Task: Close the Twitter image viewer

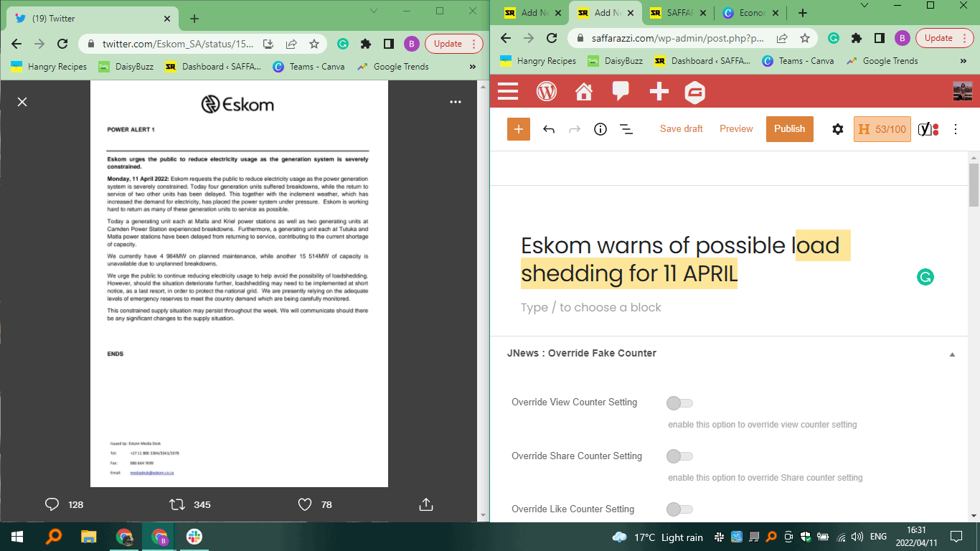Action: (x=22, y=102)
